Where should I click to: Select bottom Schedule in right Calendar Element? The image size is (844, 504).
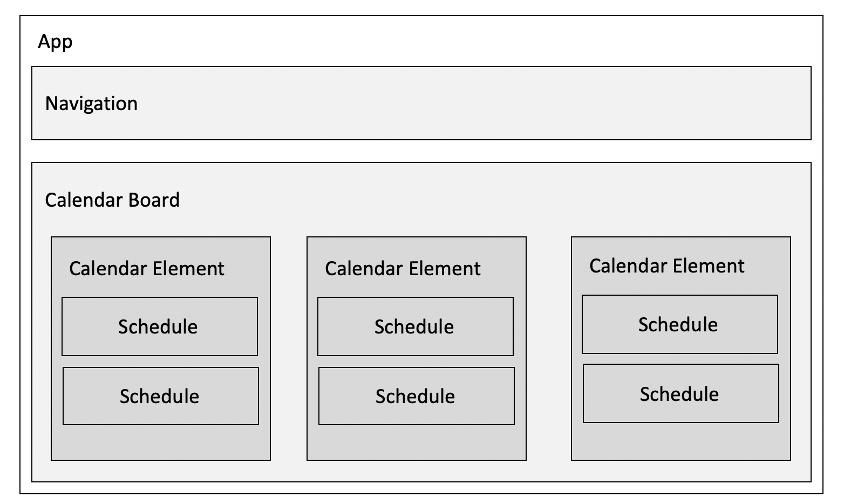click(681, 393)
